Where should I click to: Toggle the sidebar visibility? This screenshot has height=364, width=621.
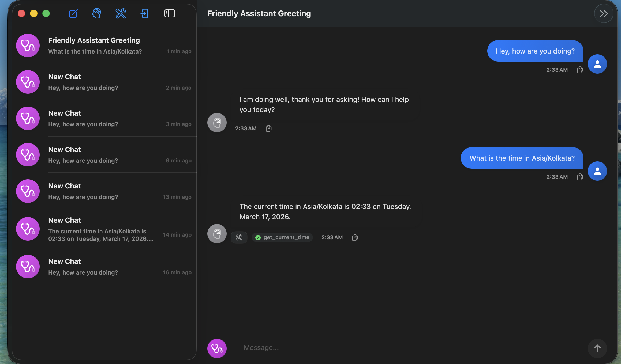coord(169,13)
